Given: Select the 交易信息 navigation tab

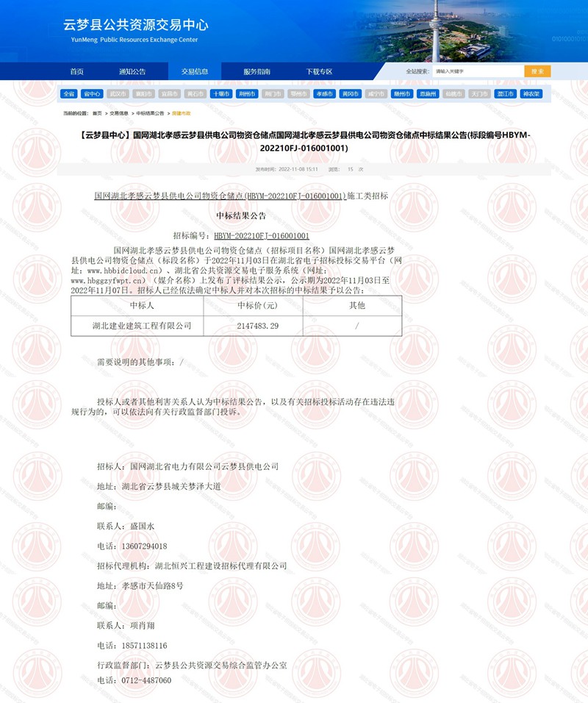Looking at the screenshot, I should [x=195, y=71].
